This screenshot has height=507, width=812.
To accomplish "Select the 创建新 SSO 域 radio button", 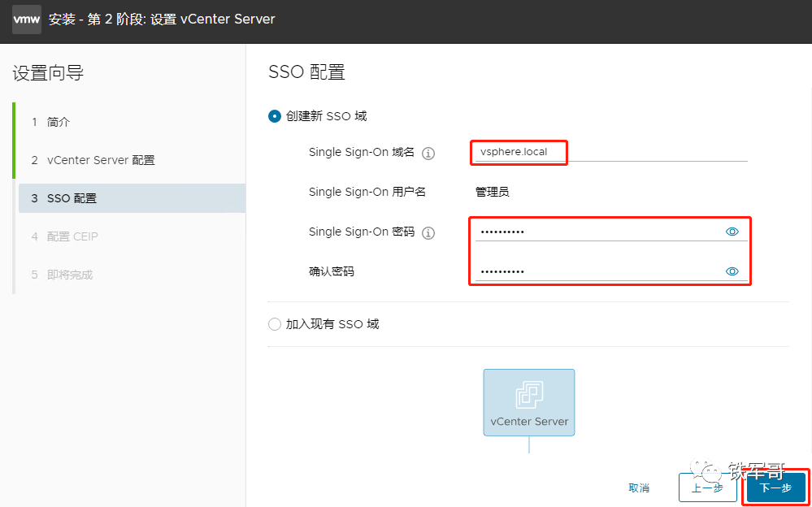I will coord(275,116).
